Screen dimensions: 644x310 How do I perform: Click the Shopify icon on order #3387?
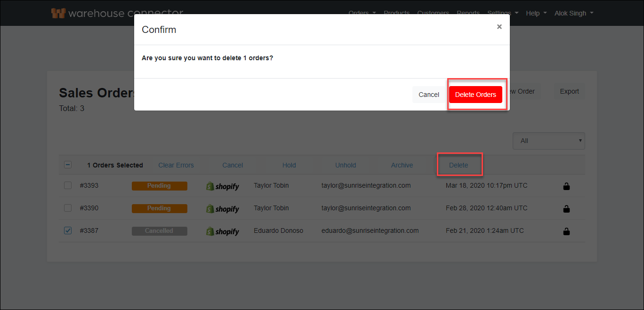pos(222,231)
